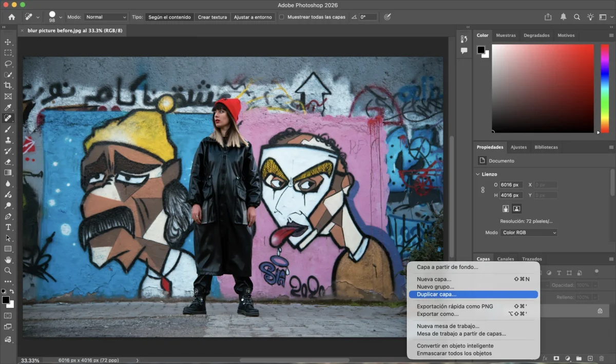Select portrait canvas orientation button
Viewport: 616px width, 364px height.
506,208
